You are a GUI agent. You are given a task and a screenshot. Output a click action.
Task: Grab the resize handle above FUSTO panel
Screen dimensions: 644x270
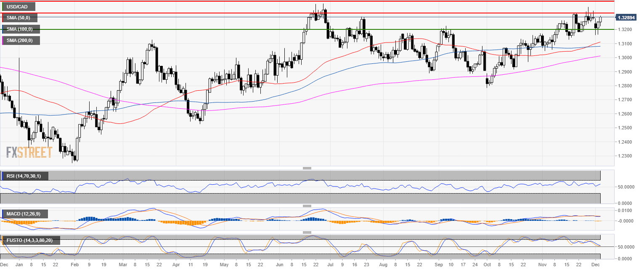point(307,232)
